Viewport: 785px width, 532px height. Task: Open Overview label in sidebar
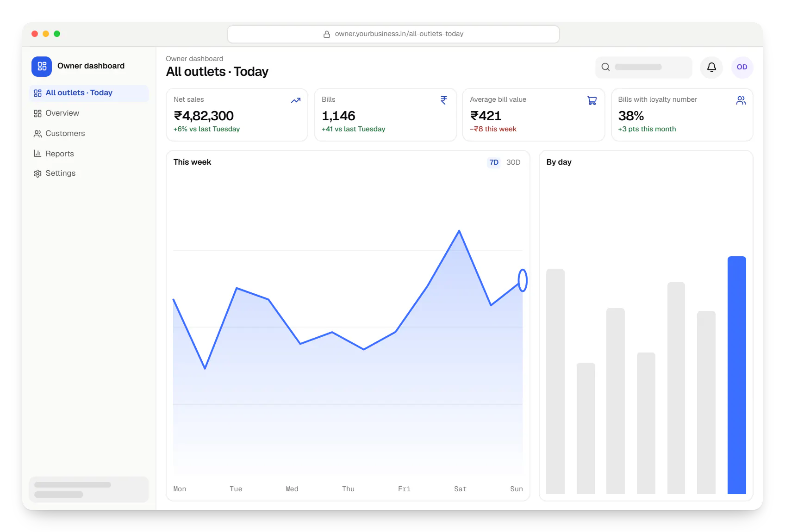[x=62, y=113]
